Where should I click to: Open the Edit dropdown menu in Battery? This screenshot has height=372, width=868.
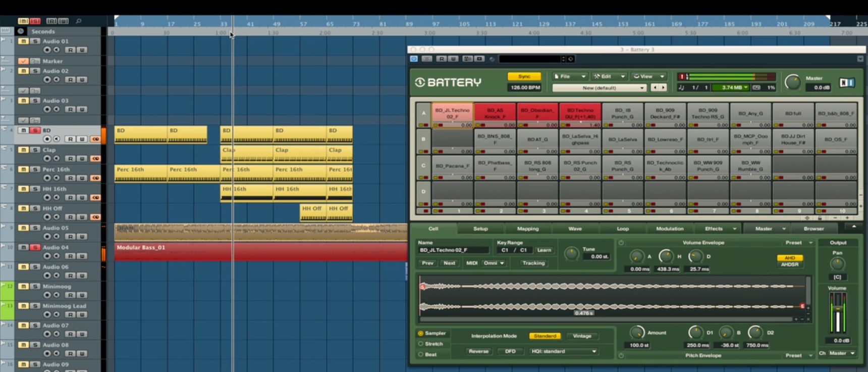609,76
